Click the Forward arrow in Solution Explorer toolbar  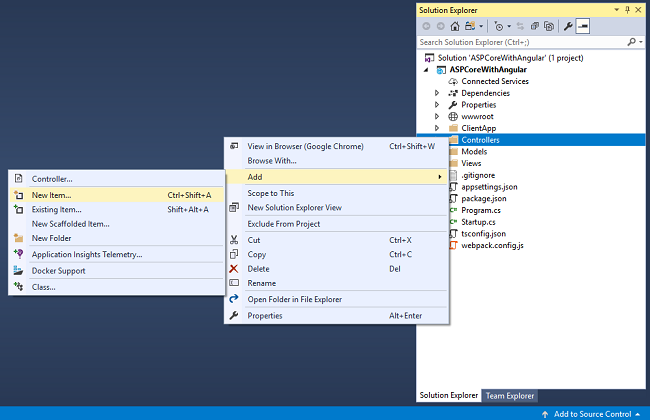441,27
